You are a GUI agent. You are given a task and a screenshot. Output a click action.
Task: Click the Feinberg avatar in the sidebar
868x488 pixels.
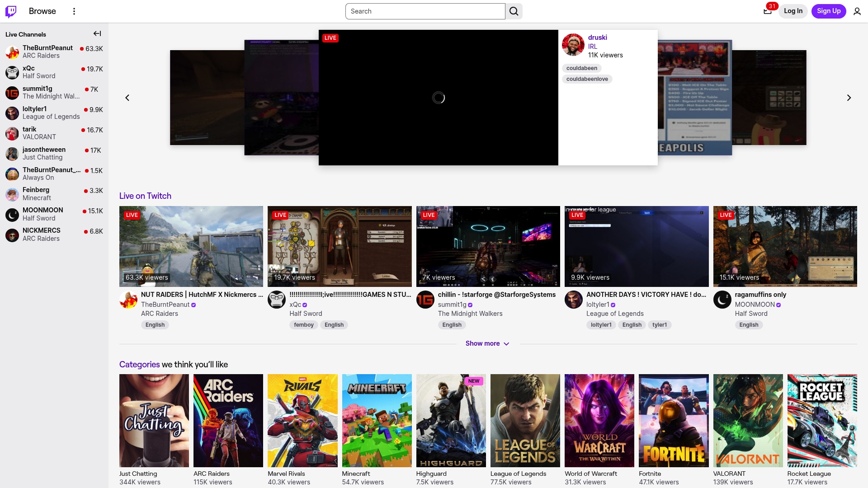click(x=12, y=194)
